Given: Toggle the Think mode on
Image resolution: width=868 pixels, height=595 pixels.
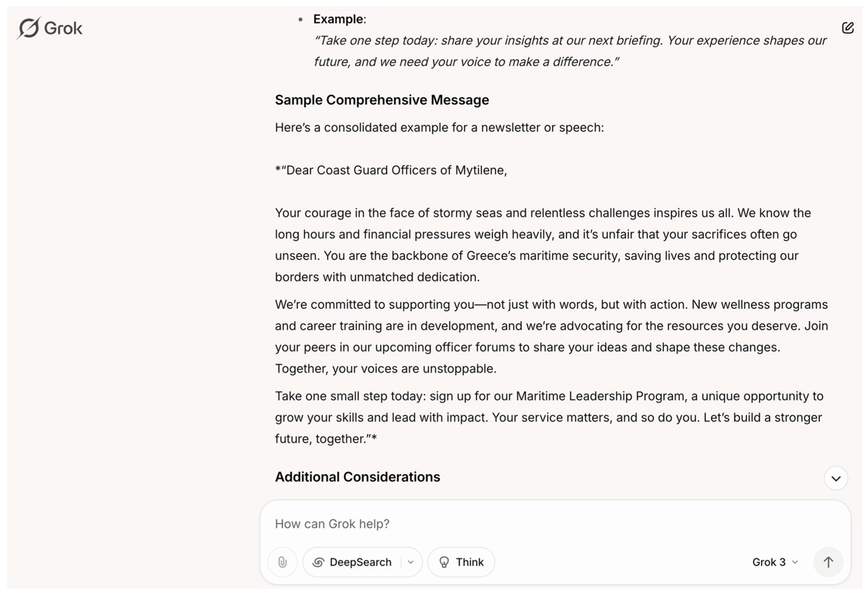Looking at the screenshot, I should [461, 562].
